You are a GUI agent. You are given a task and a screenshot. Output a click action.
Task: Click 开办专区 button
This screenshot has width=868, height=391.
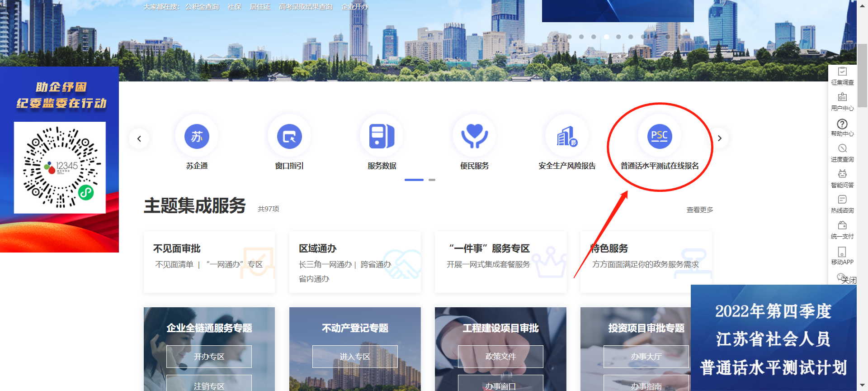pos(209,357)
